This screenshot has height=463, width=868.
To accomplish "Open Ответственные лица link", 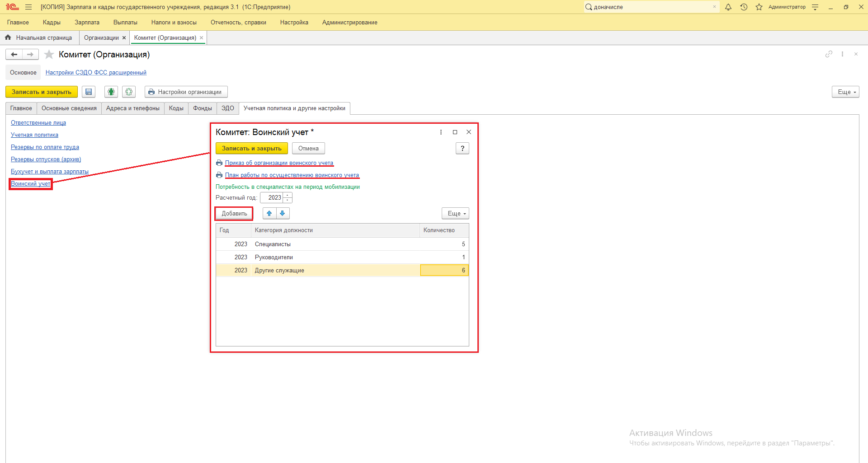I will (x=38, y=123).
